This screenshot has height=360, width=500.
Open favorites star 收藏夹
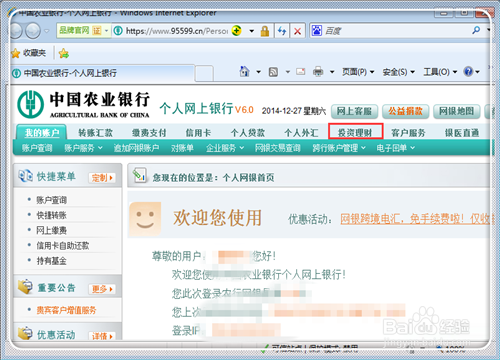coord(28,53)
